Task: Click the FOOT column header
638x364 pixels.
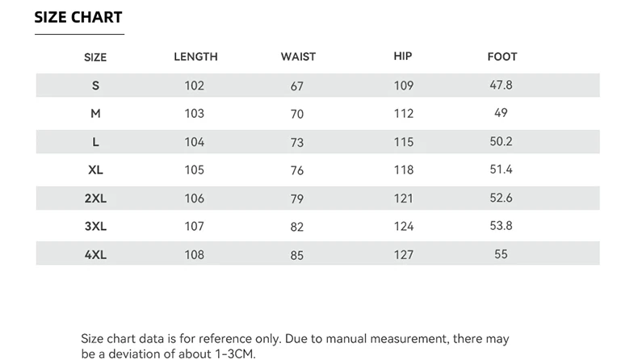Action: coord(502,56)
